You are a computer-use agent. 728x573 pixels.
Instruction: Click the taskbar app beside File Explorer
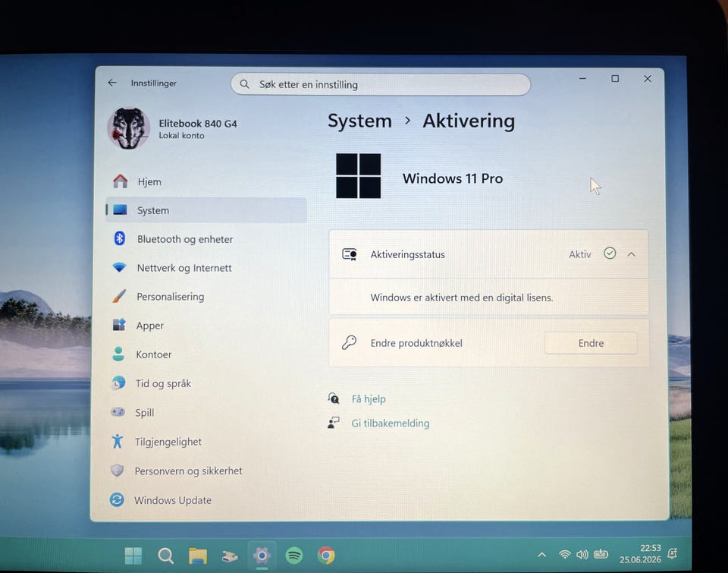pyautogui.click(x=230, y=556)
